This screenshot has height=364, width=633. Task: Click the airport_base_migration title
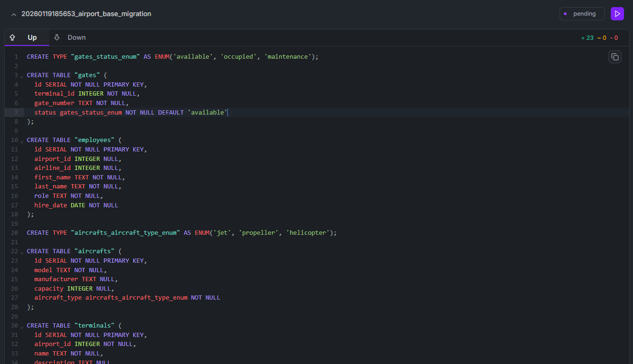coord(87,14)
